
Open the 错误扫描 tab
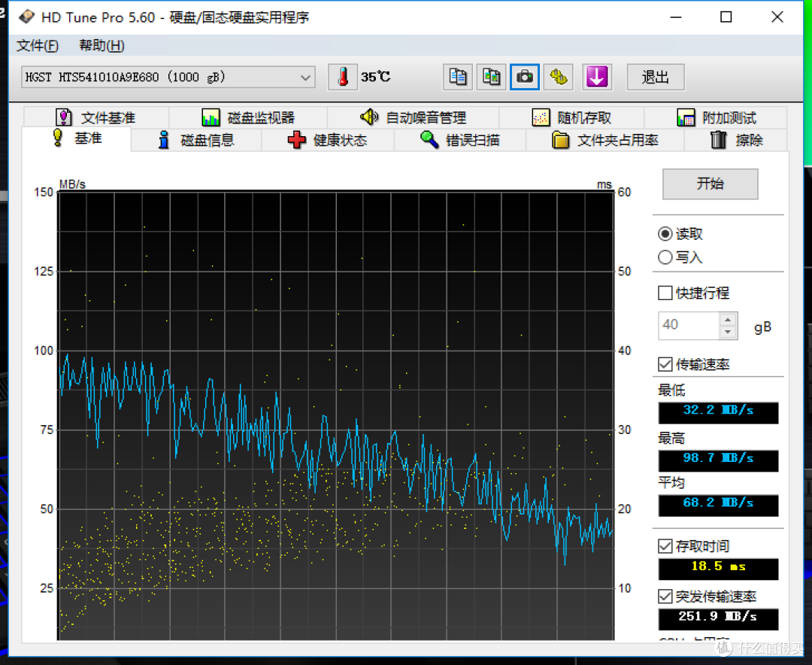pos(460,140)
